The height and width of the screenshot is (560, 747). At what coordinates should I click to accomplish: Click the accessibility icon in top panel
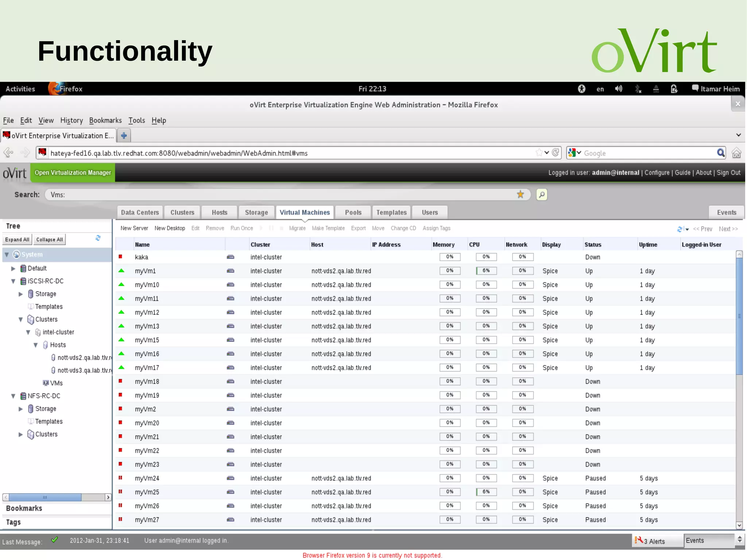click(582, 89)
